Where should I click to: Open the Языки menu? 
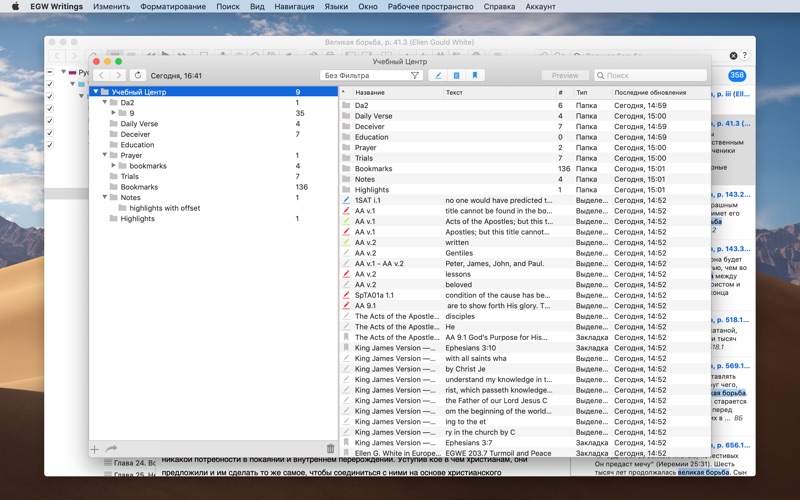point(336,7)
